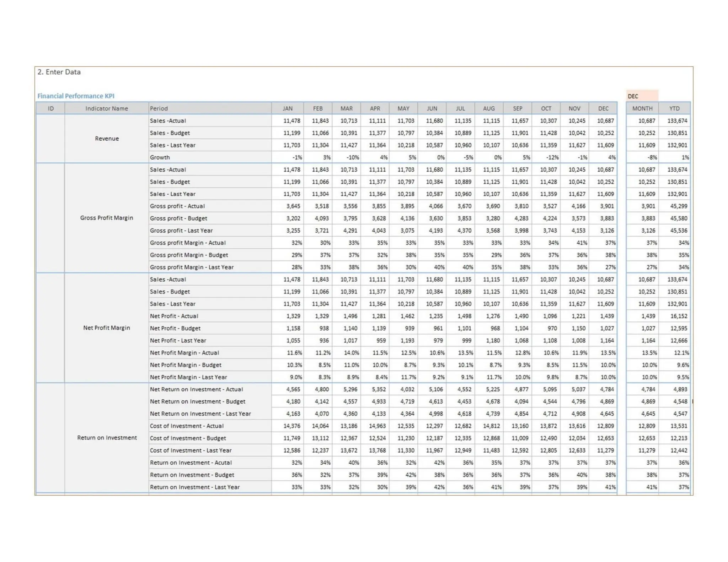728x562 pixels.
Task: Select the Return on Investment indicator cell
Action: [107, 438]
